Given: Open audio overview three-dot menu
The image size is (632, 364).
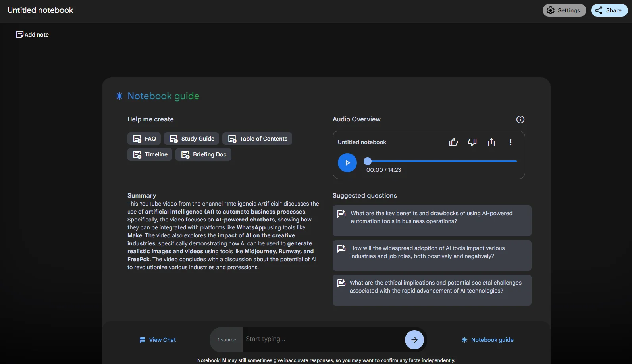Looking at the screenshot, I should click(511, 142).
